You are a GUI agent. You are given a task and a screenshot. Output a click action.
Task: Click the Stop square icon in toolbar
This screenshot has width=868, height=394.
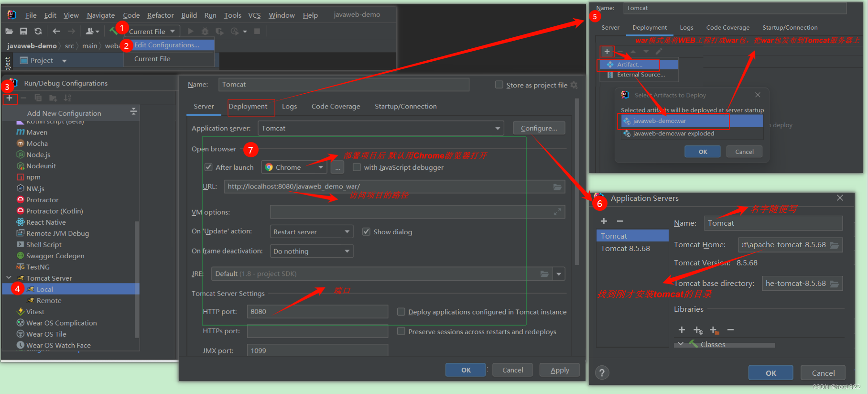257,31
